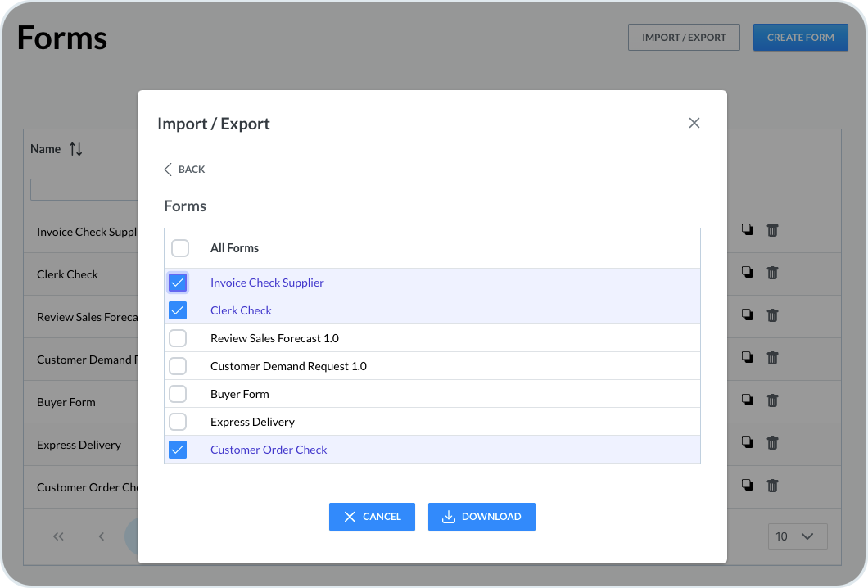Duplicate the Buyer Form with copy icon
The height and width of the screenshot is (588, 868).
[747, 400]
